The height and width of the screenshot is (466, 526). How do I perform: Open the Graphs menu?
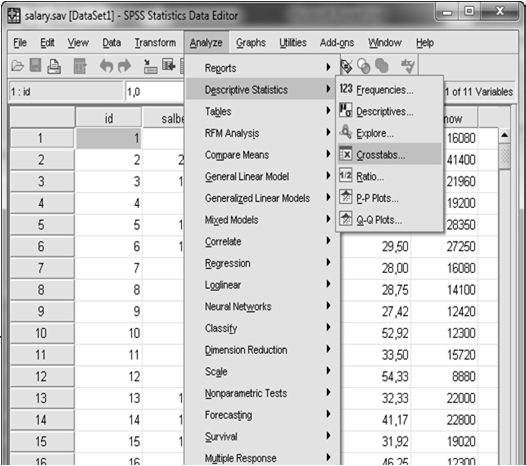click(251, 43)
